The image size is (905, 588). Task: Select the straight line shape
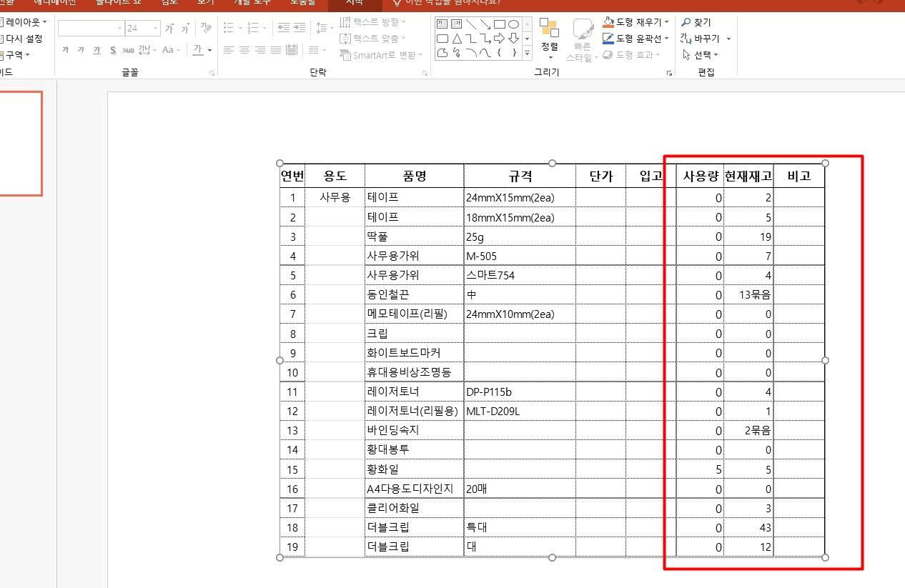pos(471,24)
